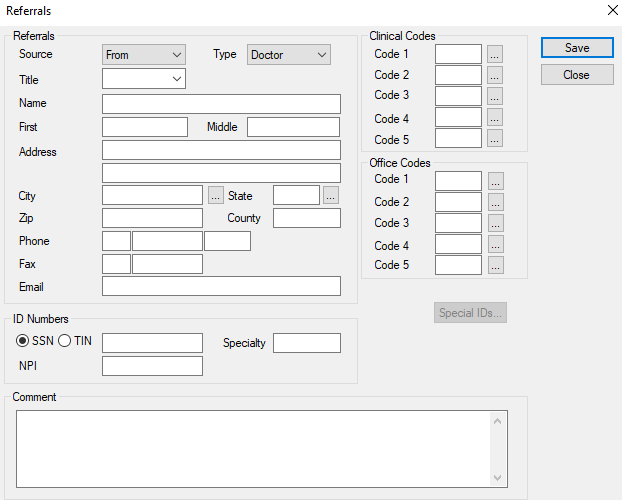Click the browse button next to City field
The height and width of the screenshot is (500, 622).
(x=216, y=196)
